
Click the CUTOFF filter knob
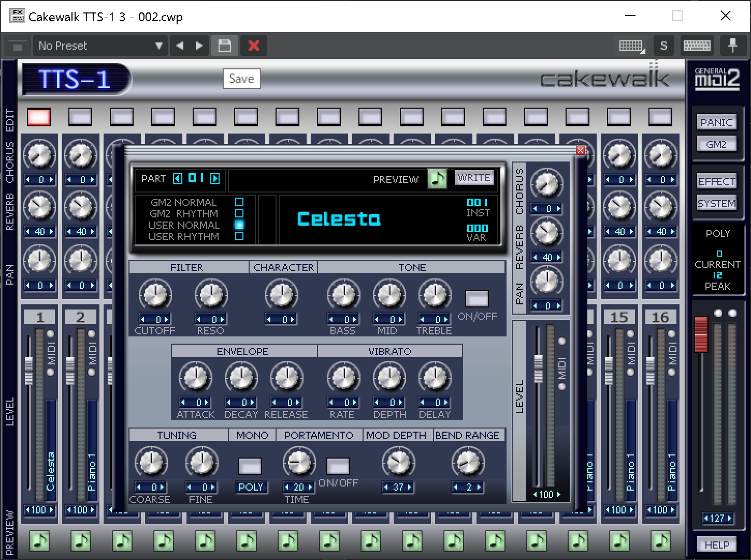(x=155, y=295)
